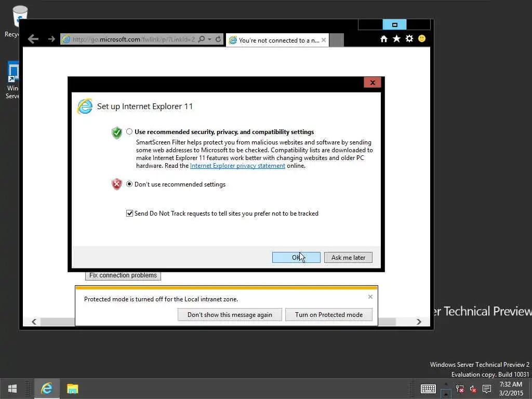Select "Don't use recommended settings" radio
This screenshot has width=532, height=399.
tap(129, 184)
